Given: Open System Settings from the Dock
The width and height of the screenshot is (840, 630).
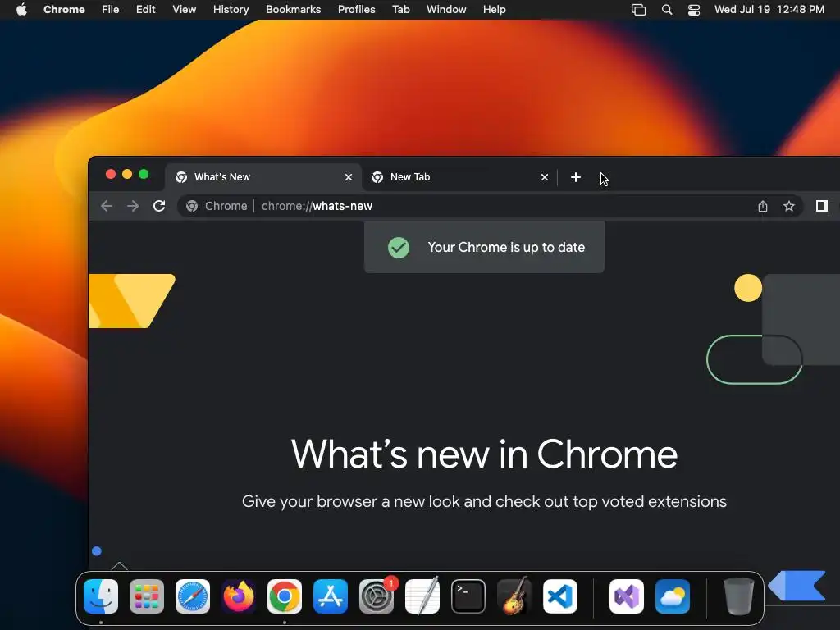Looking at the screenshot, I should [x=377, y=596].
